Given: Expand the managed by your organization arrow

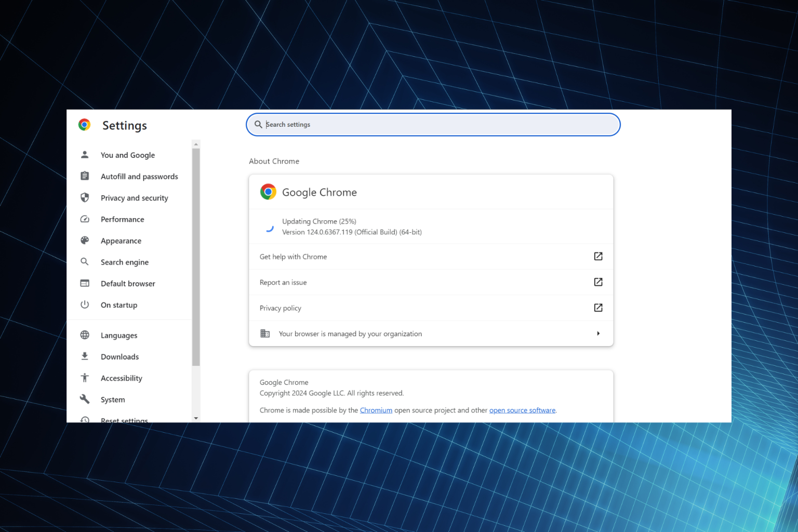Looking at the screenshot, I should (598, 334).
